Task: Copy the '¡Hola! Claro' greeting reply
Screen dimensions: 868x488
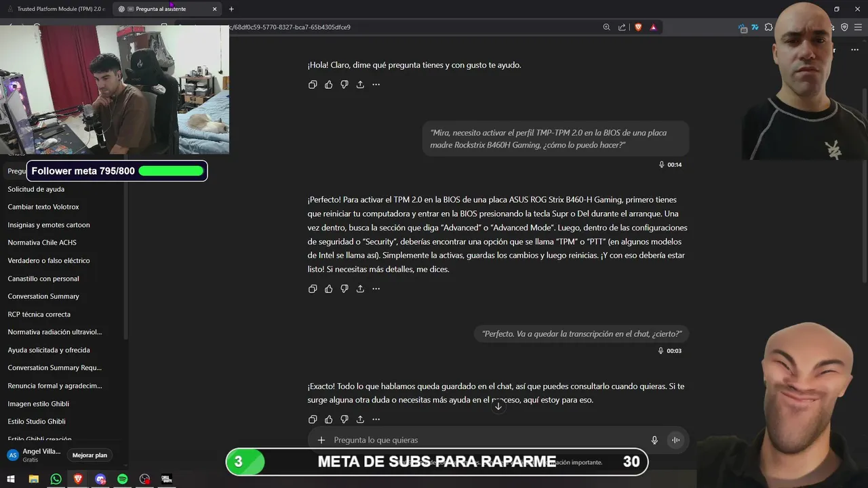Action: click(313, 85)
